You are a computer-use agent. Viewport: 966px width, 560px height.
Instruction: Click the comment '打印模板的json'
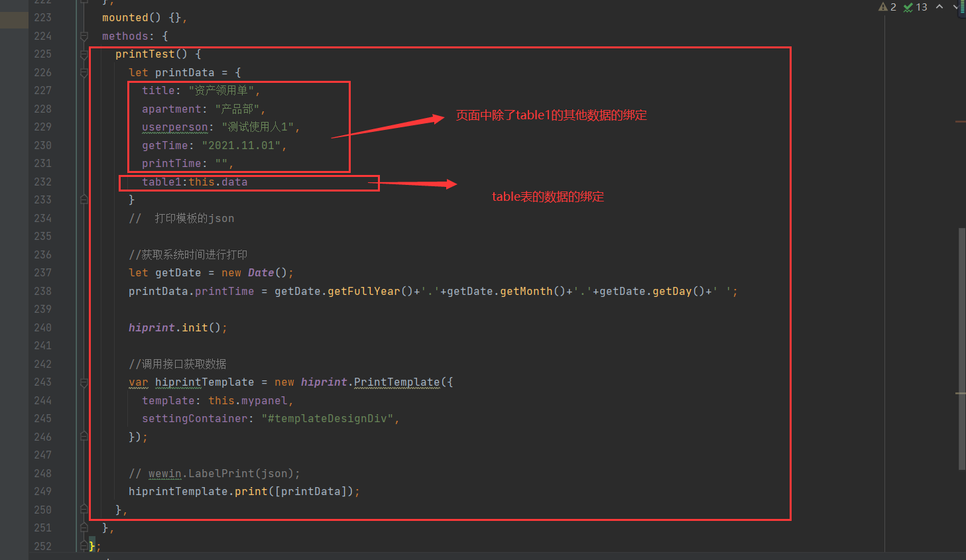(194, 219)
